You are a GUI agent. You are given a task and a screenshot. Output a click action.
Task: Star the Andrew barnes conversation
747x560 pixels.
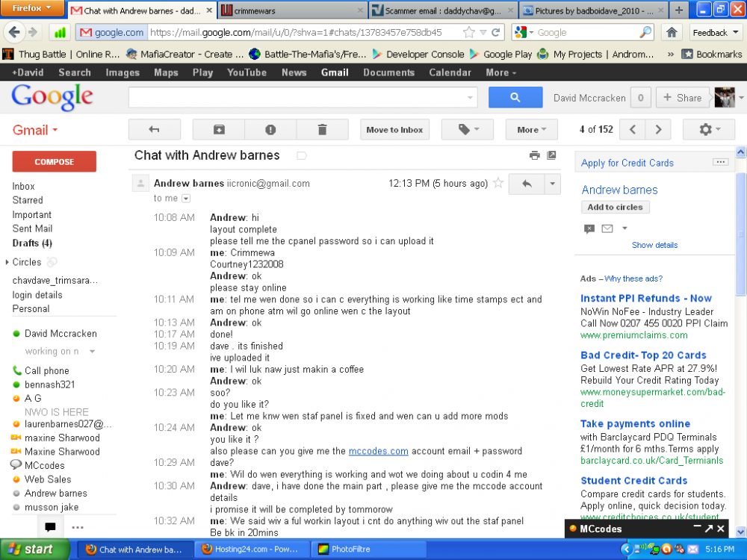click(498, 183)
